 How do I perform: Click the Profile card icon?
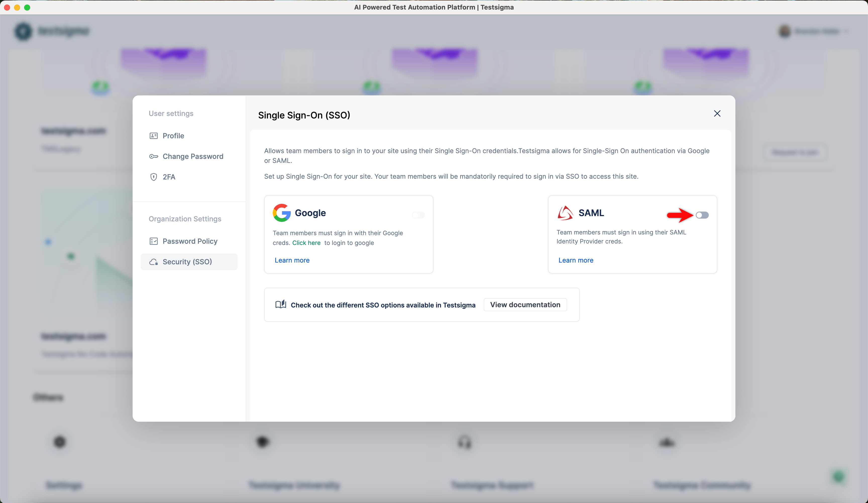pos(154,136)
